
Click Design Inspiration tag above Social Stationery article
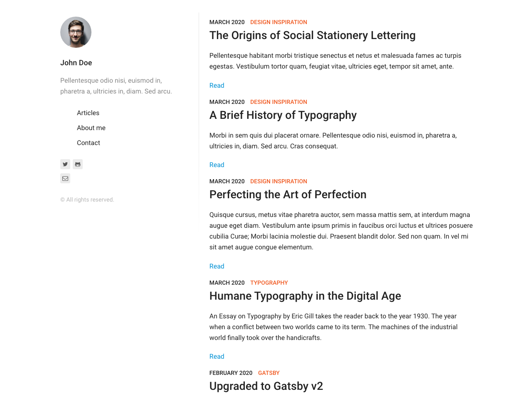(278, 22)
